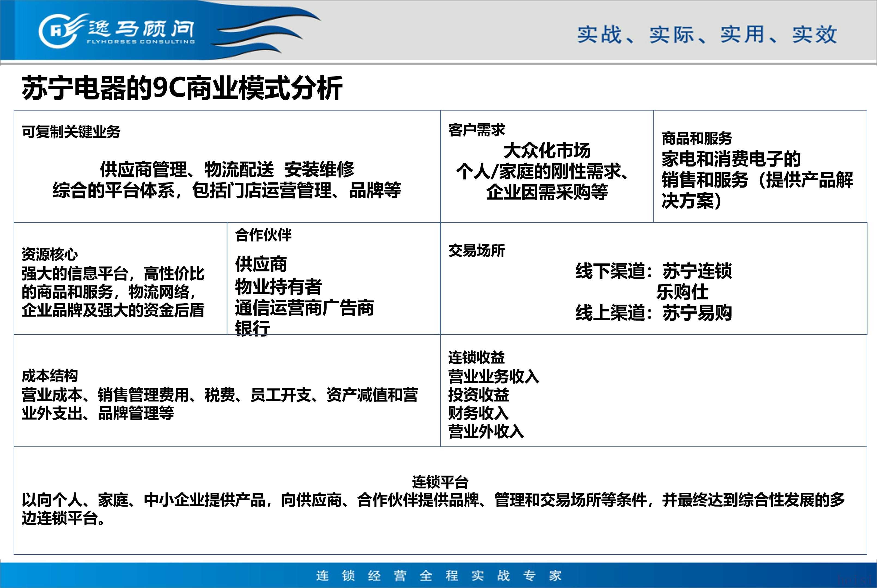The width and height of the screenshot is (877, 588).
Task: Click the line starting 营业成本、销售管理费用
Action: 220,395
